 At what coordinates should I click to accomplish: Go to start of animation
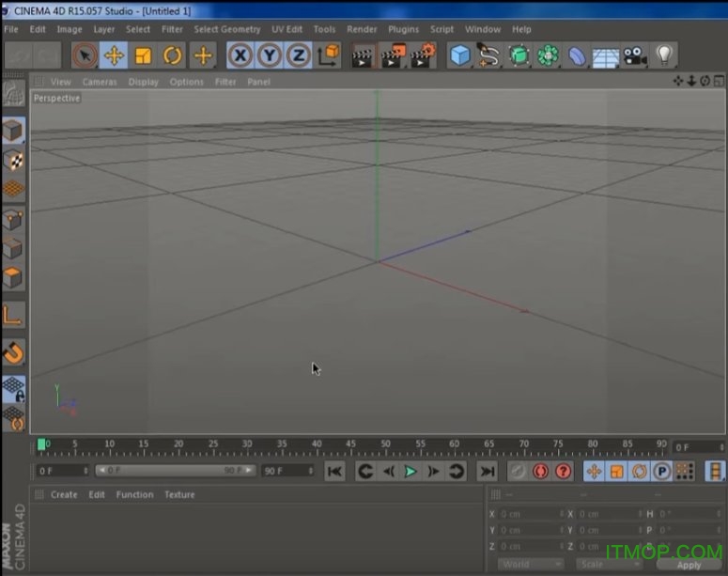pos(334,472)
